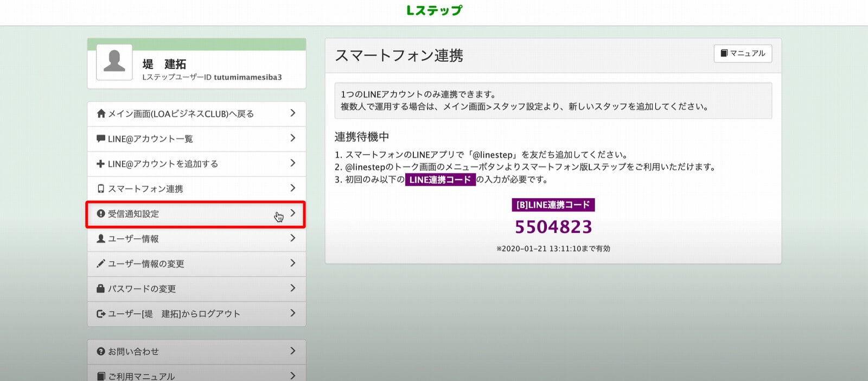Click the purple LINE連携コード tag in step 3
This screenshot has height=381, width=868.
tap(441, 180)
